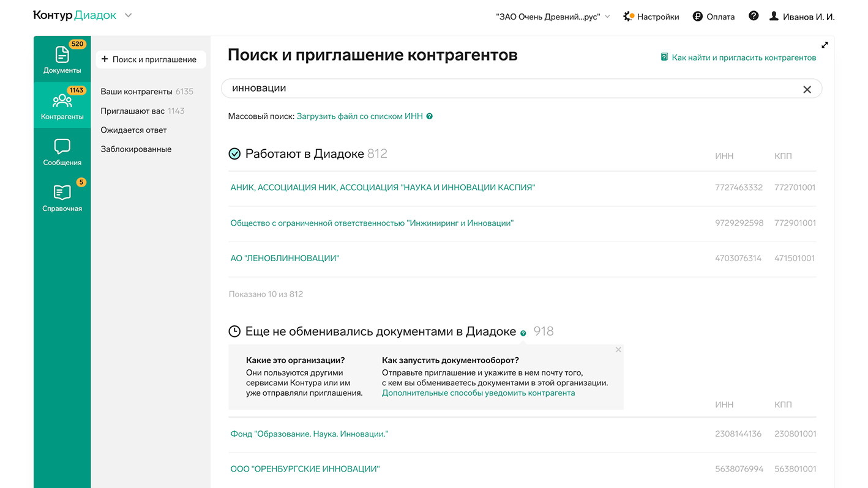Open Ожидается ответ list
Image resolution: width=868 pixels, height=488 pixels.
click(133, 130)
